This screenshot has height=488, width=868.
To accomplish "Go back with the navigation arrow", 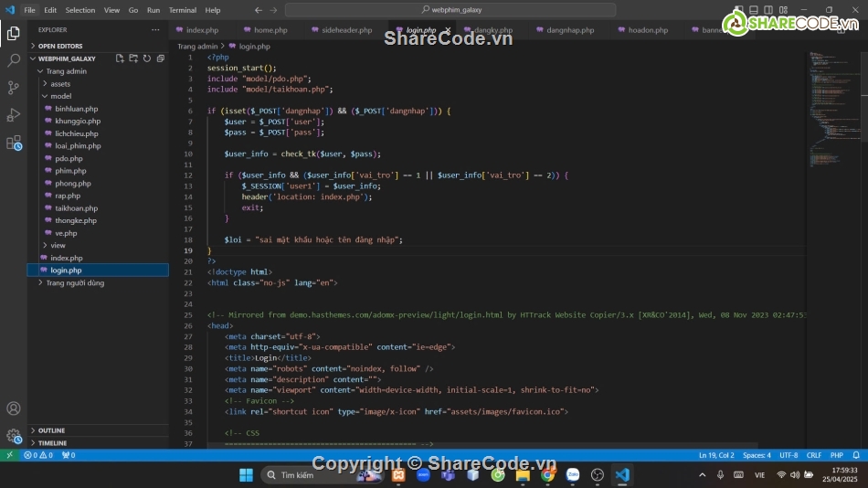I will tap(259, 10).
